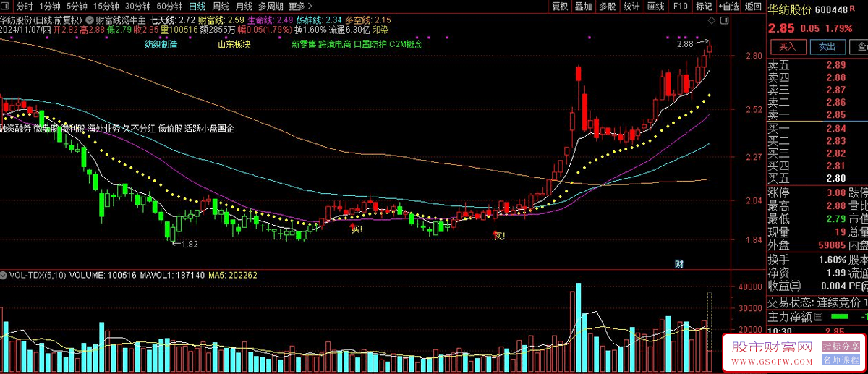Screen dimensions: 868x374
Task: Open the 山东板块 region tag
Action: (234, 44)
